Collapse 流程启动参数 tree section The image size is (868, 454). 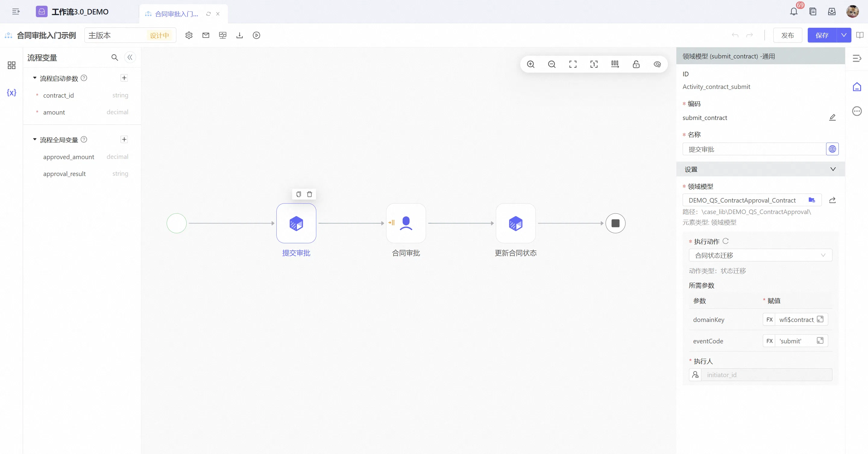tap(35, 78)
